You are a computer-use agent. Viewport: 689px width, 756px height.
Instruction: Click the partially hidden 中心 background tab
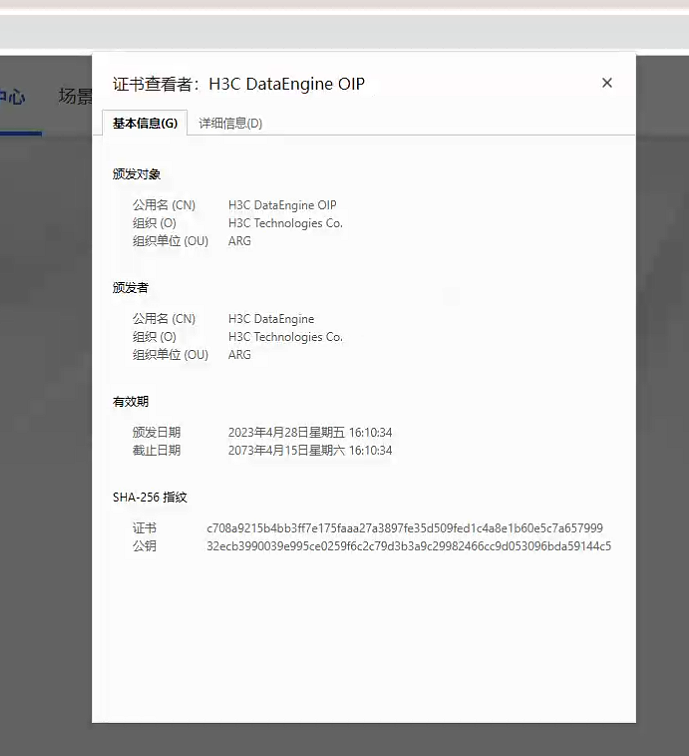[12, 97]
